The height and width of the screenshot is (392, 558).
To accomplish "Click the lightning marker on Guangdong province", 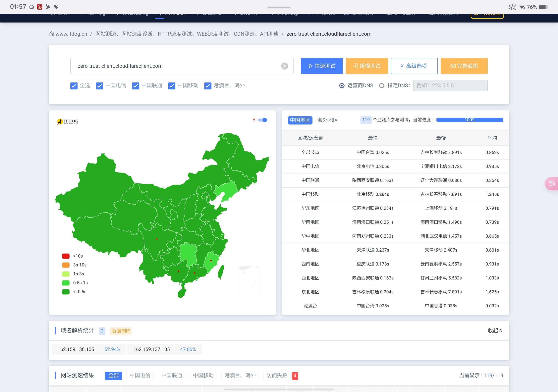I will point(195,273).
